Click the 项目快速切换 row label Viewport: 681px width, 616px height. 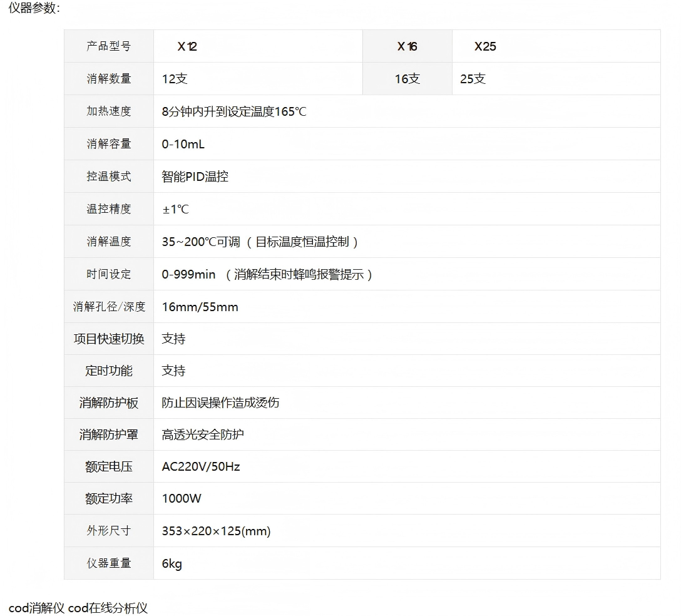[x=109, y=339]
